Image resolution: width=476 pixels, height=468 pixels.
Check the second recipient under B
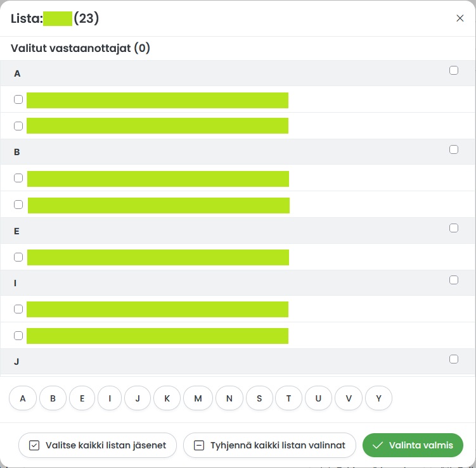point(18,205)
